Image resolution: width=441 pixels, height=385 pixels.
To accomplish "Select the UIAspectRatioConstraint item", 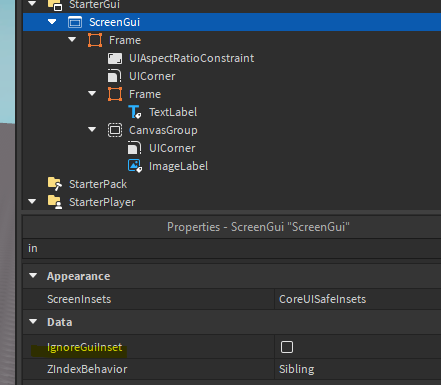I will click(191, 58).
